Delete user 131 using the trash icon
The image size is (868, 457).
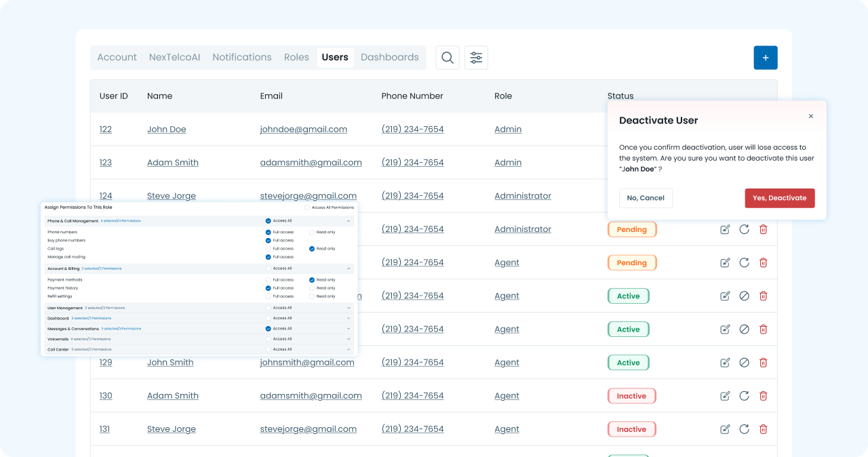tap(763, 429)
